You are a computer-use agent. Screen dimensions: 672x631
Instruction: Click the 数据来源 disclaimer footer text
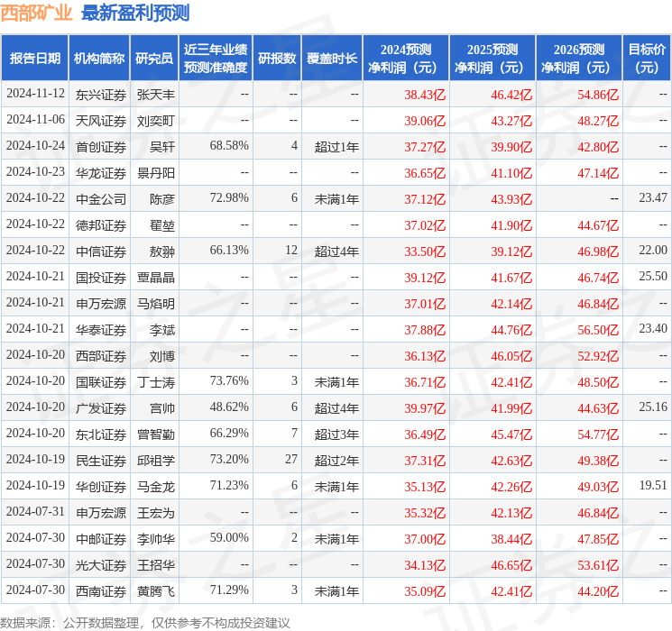tap(145, 622)
